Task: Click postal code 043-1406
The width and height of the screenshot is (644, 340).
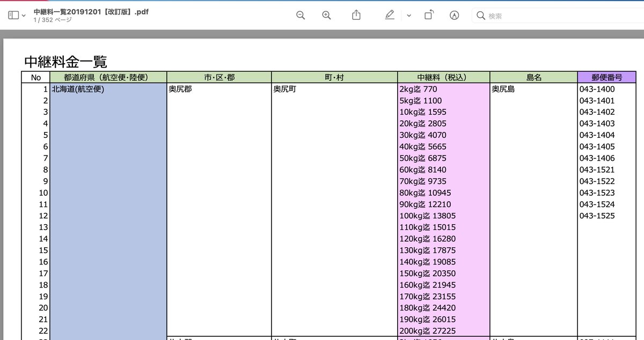Action: pyautogui.click(x=597, y=158)
